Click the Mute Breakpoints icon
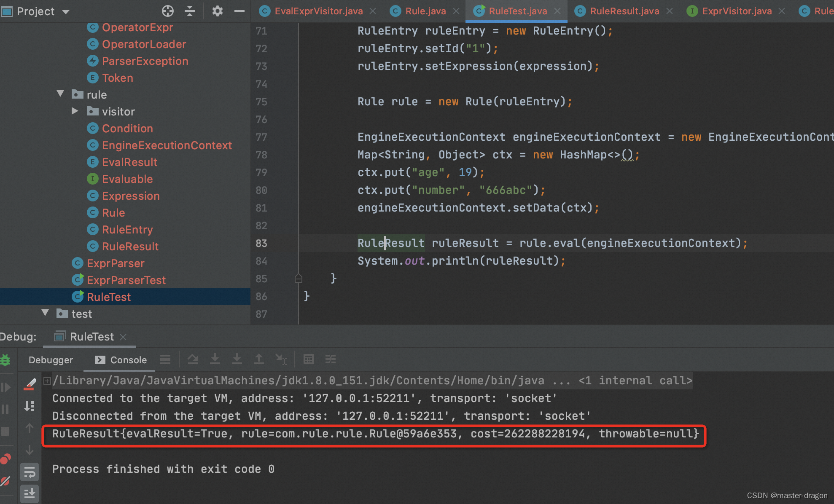This screenshot has height=504, width=834. (8, 476)
